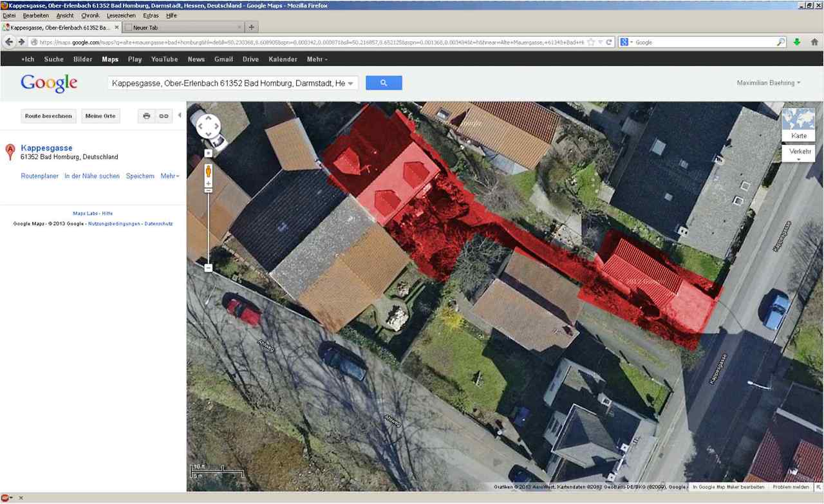Open the link-sharing chain icon

click(164, 116)
